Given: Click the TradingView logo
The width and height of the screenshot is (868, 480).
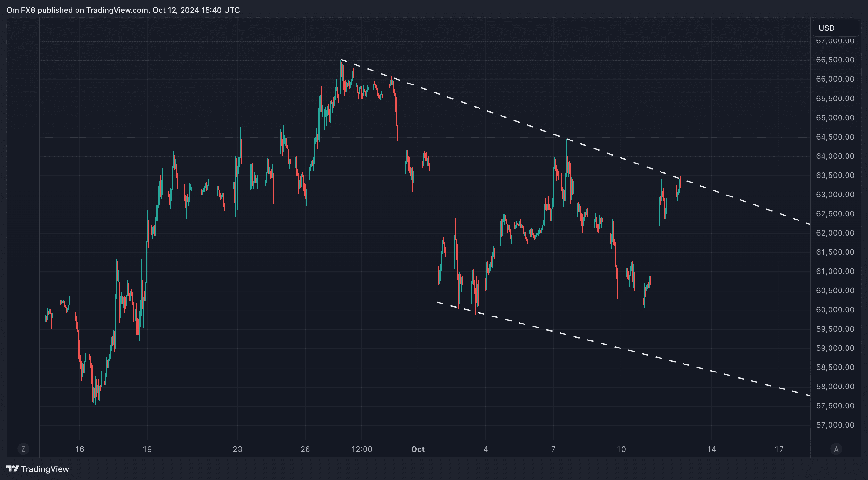Looking at the screenshot, I should pos(38,469).
